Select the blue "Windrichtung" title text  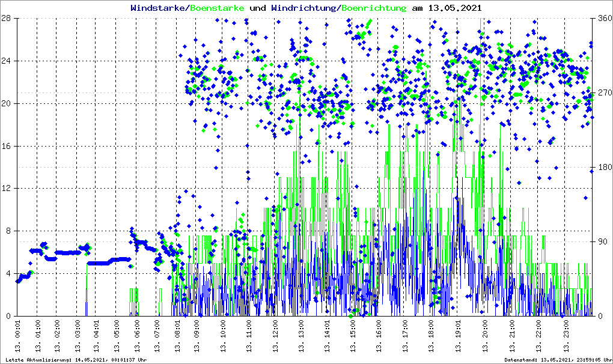304,8
